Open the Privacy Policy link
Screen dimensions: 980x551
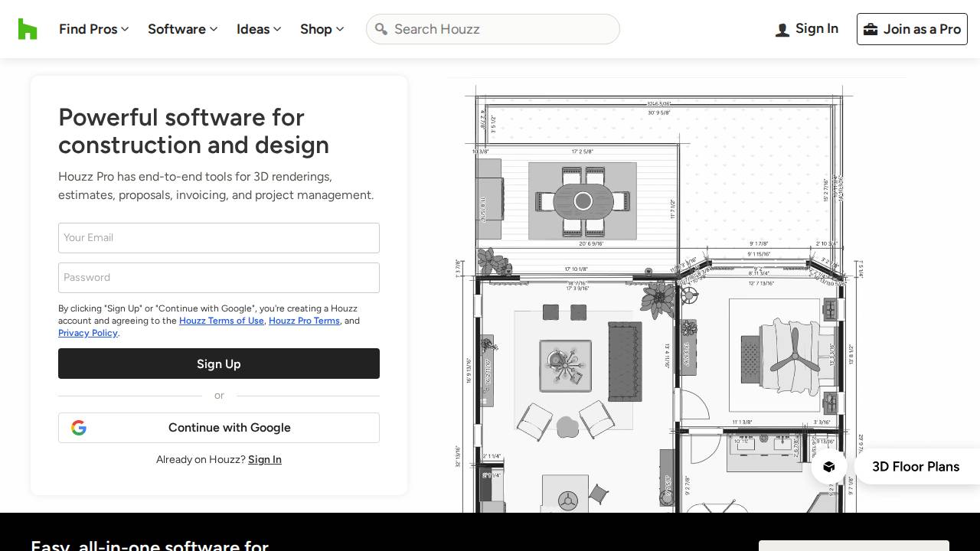(x=87, y=333)
